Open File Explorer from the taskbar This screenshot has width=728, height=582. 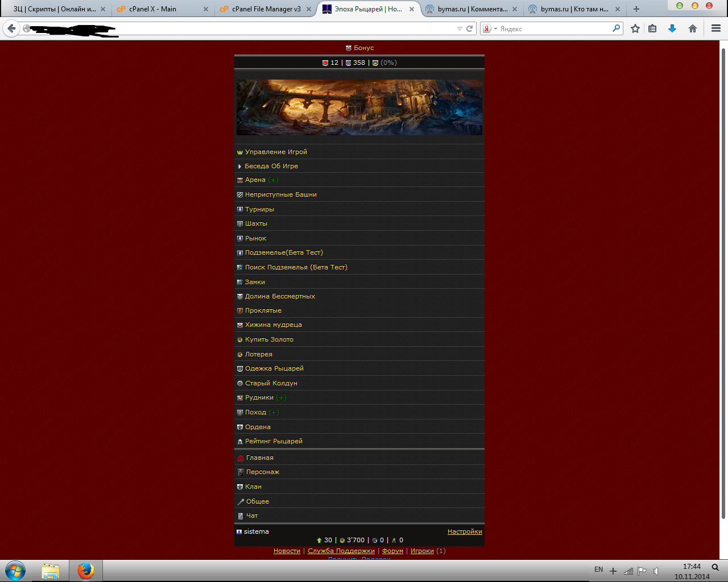coord(51,571)
